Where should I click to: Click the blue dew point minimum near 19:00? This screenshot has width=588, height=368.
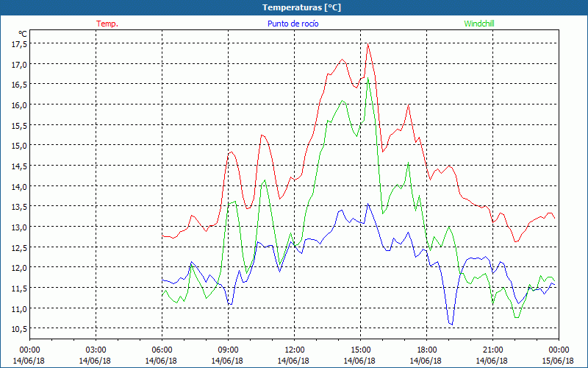[452, 325]
